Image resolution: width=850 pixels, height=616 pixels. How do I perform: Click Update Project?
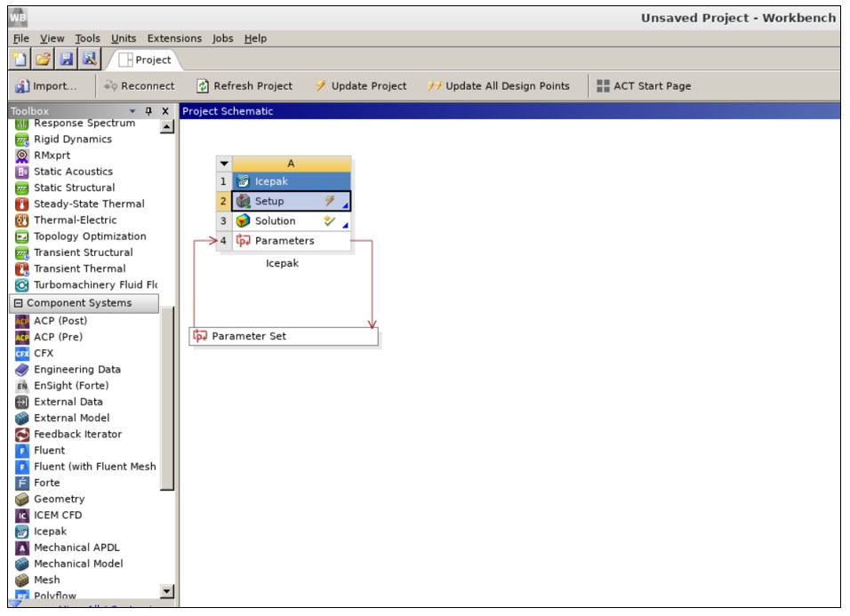click(361, 86)
